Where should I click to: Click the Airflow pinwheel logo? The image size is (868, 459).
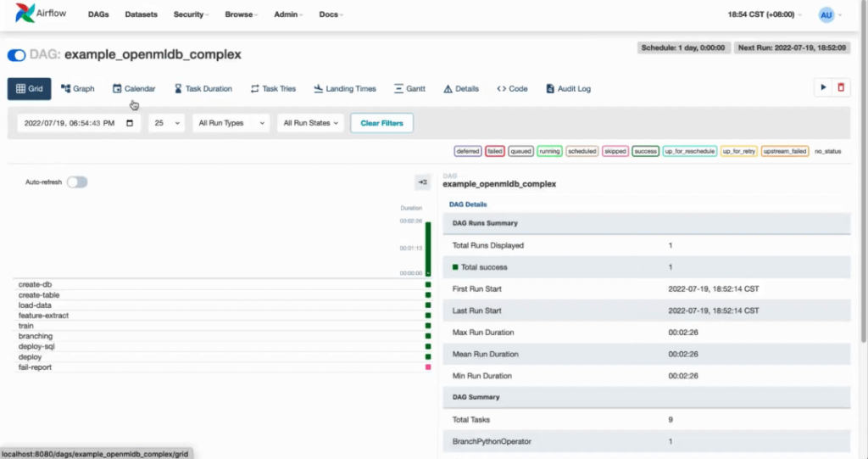click(25, 13)
